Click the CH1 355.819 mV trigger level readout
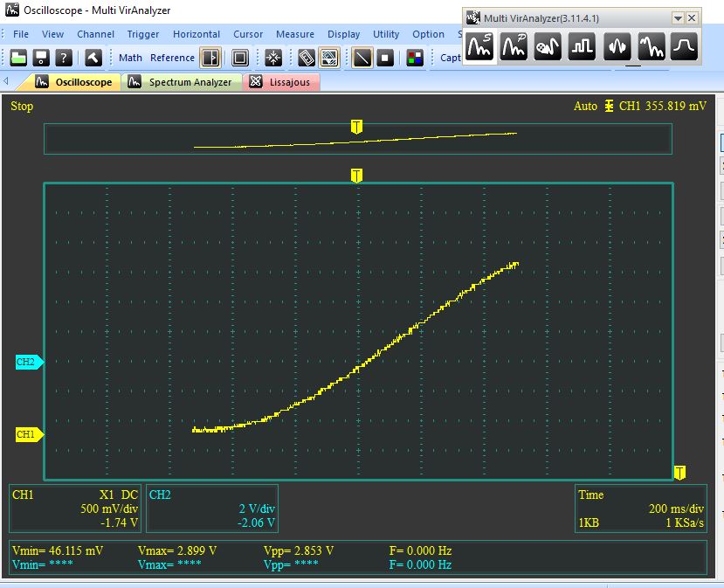The height and width of the screenshot is (588, 724). (x=663, y=107)
